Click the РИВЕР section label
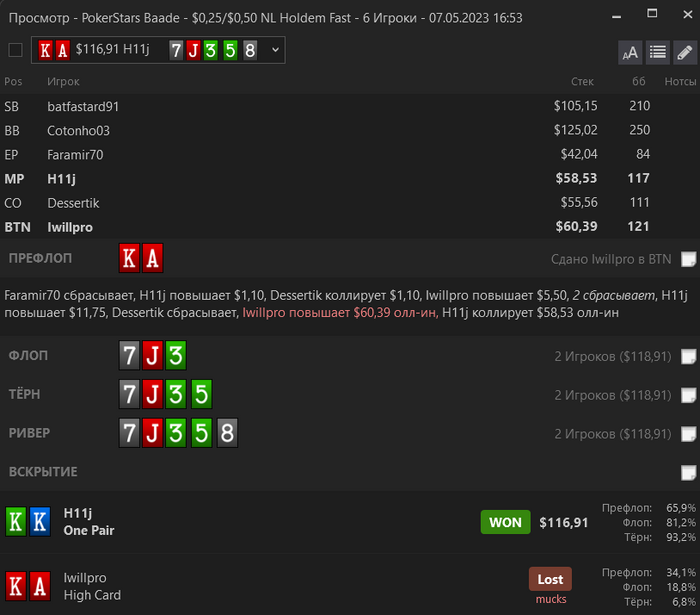The image size is (700, 615). [29, 433]
